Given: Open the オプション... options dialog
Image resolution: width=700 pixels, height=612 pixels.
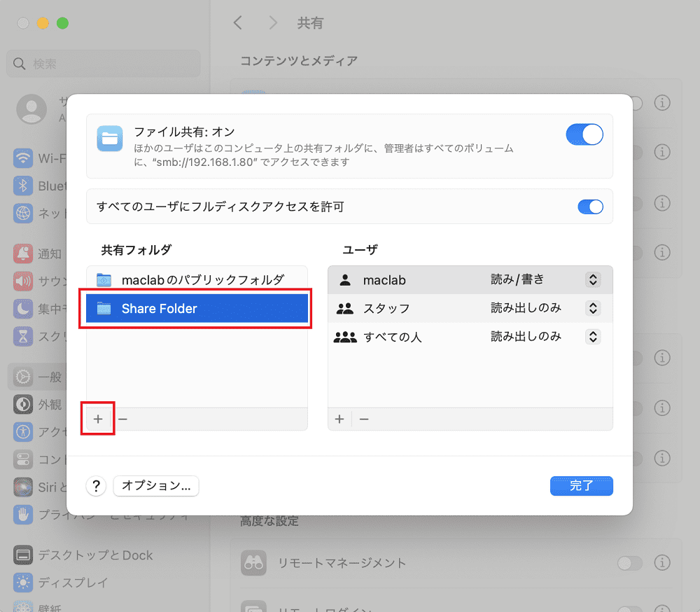Looking at the screenshot, I should 156,485.
